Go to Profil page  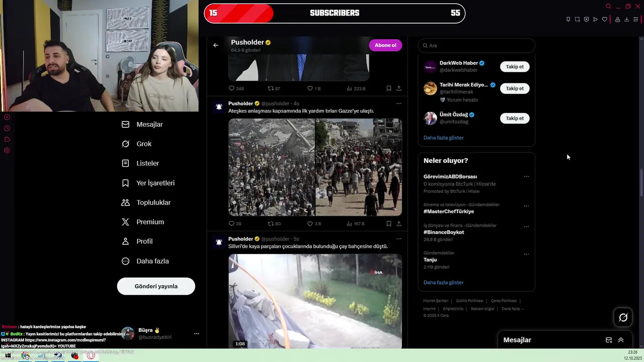[137, 241]
